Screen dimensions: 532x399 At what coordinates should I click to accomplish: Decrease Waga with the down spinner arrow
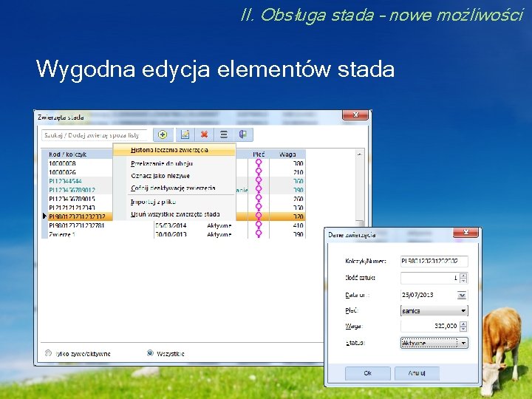[x=463, y=329]
